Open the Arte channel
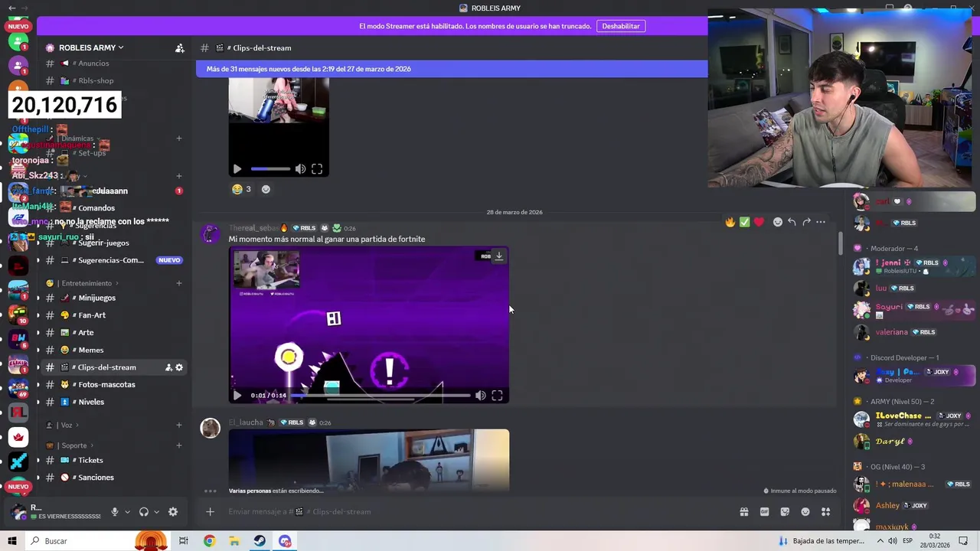 (x=86, y=333)
